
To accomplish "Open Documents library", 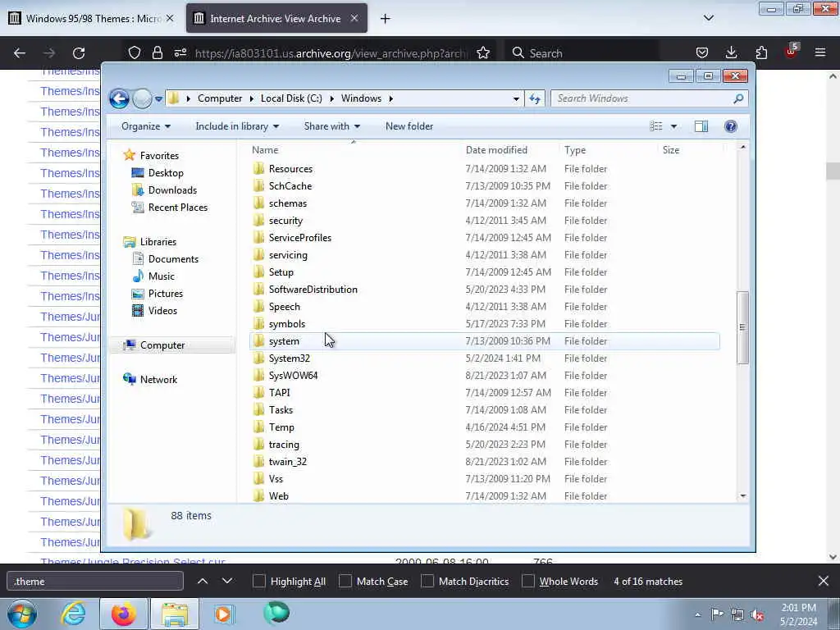I will [173, 259].
